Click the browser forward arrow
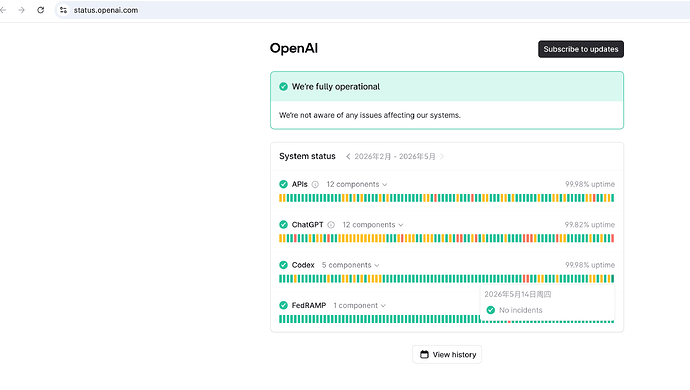This screenshot has height=390, width=690. (x=21, y=10)
